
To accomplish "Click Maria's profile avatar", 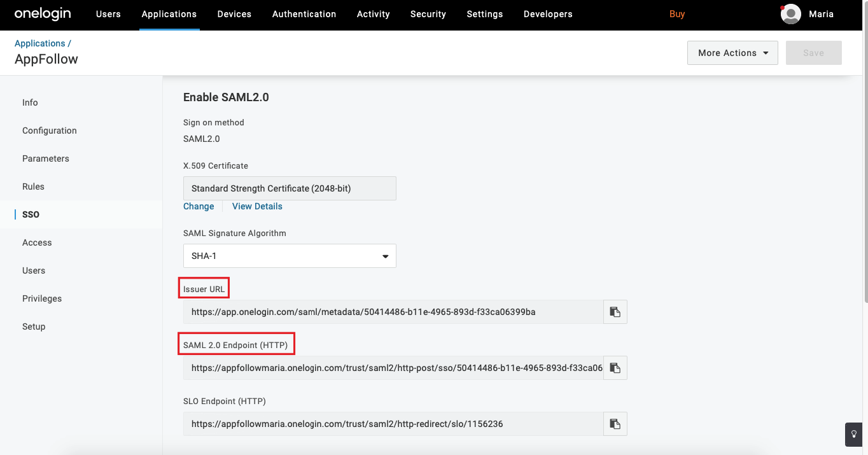I will click(791, 14).
